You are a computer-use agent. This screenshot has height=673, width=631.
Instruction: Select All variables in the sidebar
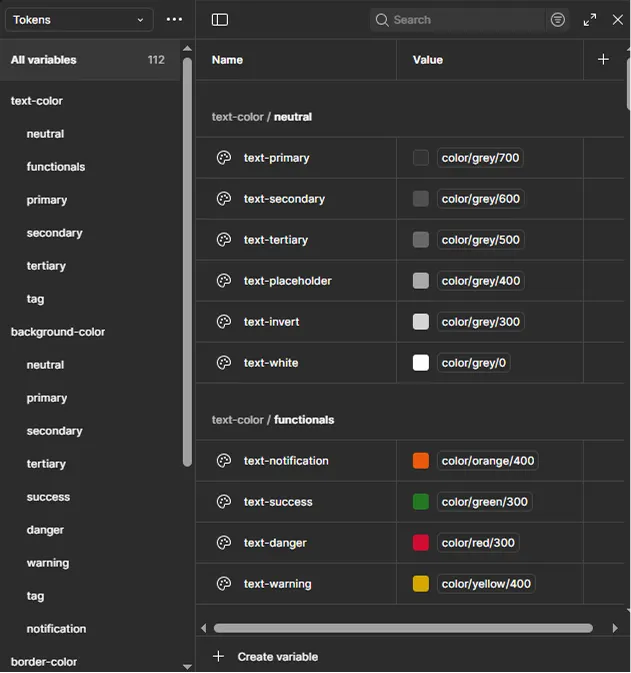point(44,60)
